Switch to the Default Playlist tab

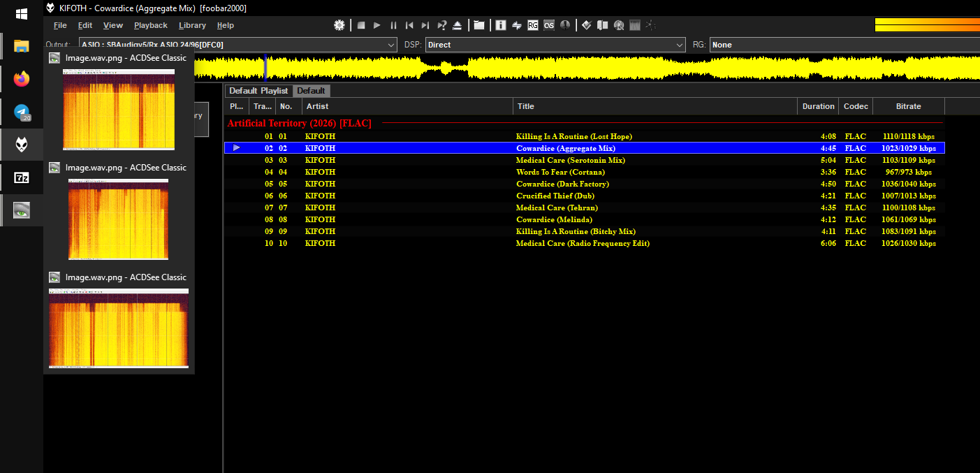258,91
